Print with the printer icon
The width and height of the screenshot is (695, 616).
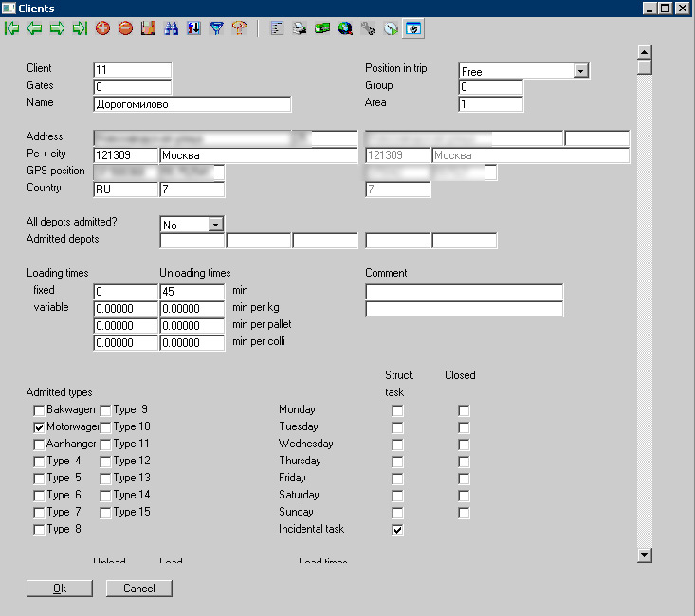tap(300, 28)
